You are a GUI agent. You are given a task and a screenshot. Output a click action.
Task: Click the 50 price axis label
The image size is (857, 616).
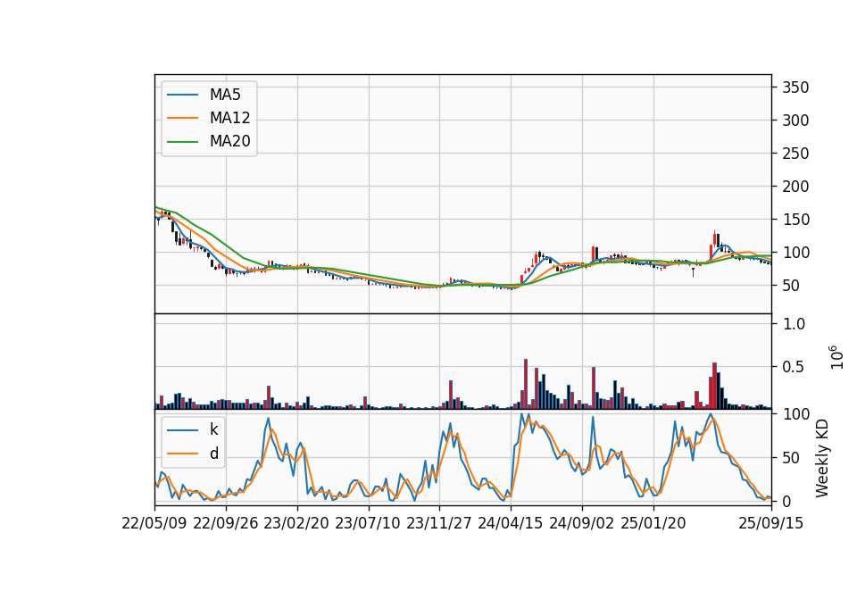click(x=791, y=286)
